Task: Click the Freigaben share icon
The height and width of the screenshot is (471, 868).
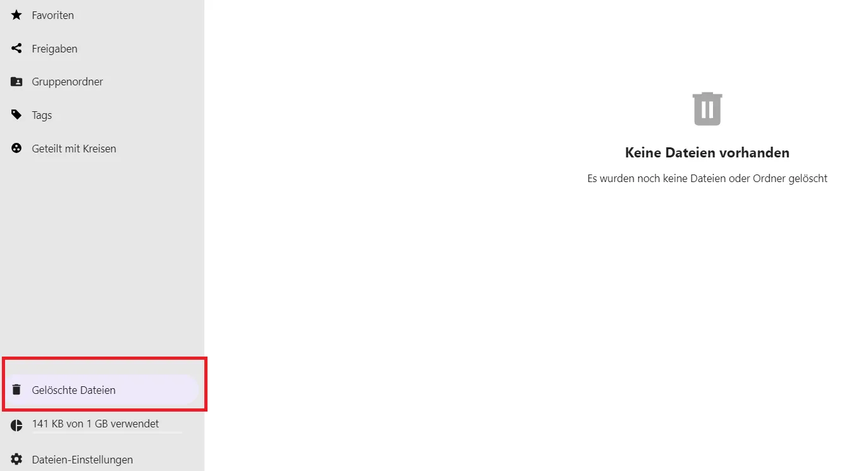Action: click(x=16, y=48)
